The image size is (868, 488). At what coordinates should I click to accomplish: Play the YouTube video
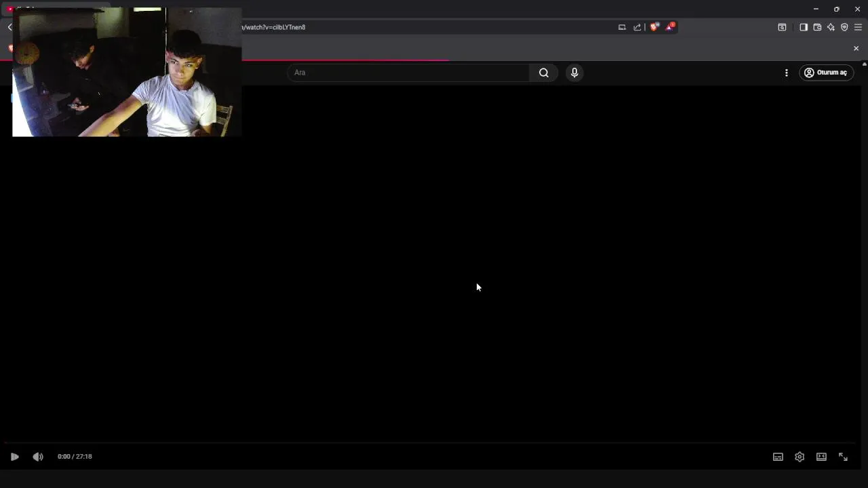click(x=14, y=457)
